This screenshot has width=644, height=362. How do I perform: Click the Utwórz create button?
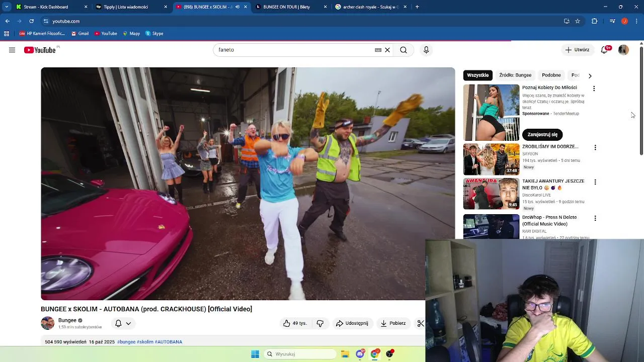click(578, 50)
